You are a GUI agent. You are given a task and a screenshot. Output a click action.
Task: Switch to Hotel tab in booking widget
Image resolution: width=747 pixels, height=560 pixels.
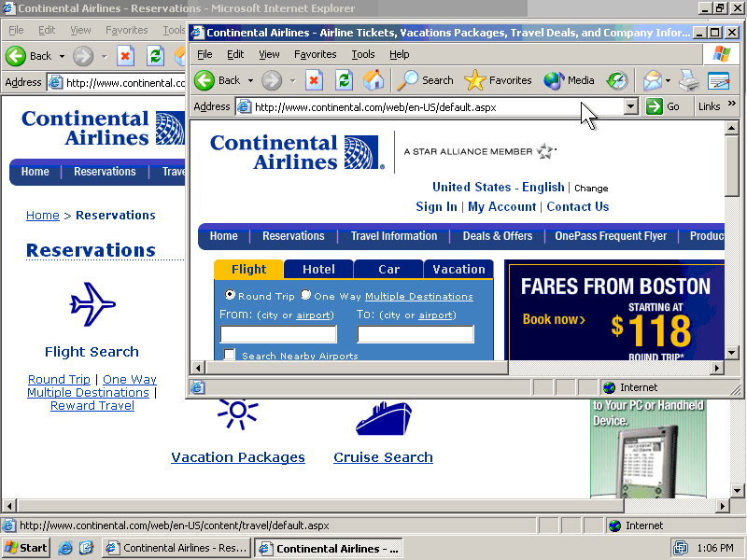[x=318, y=269]
